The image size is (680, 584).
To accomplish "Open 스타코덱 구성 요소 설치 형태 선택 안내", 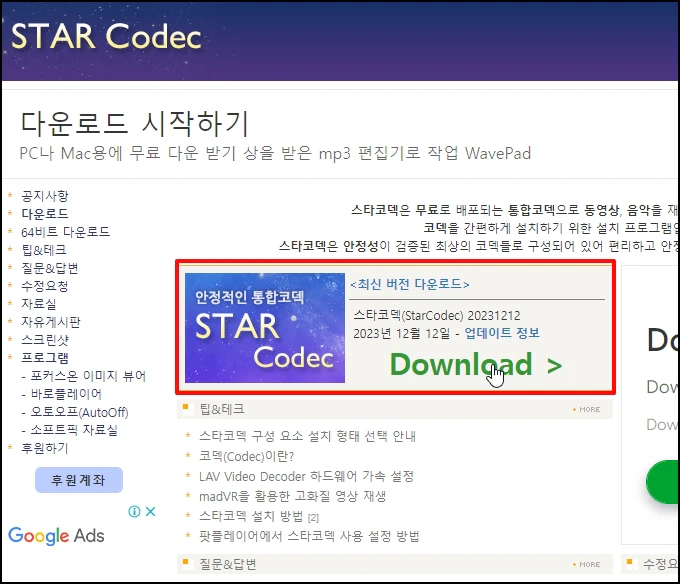I will point(307,436).
